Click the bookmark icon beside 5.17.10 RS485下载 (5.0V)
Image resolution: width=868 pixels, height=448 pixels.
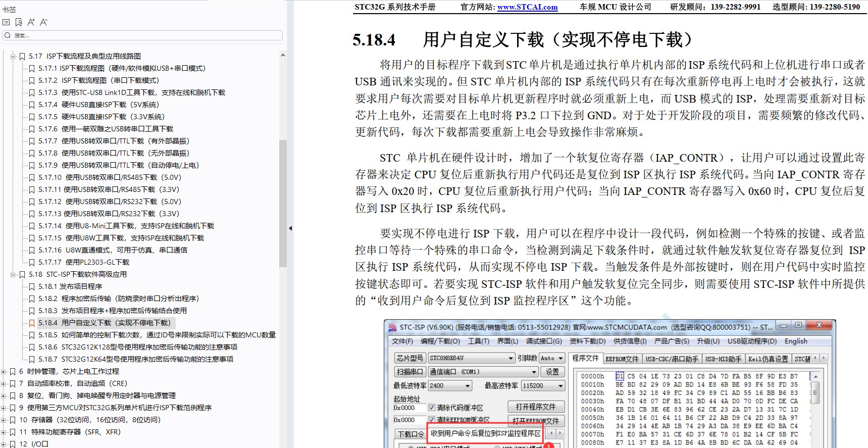pyautogui.click(x=32, y=178)
